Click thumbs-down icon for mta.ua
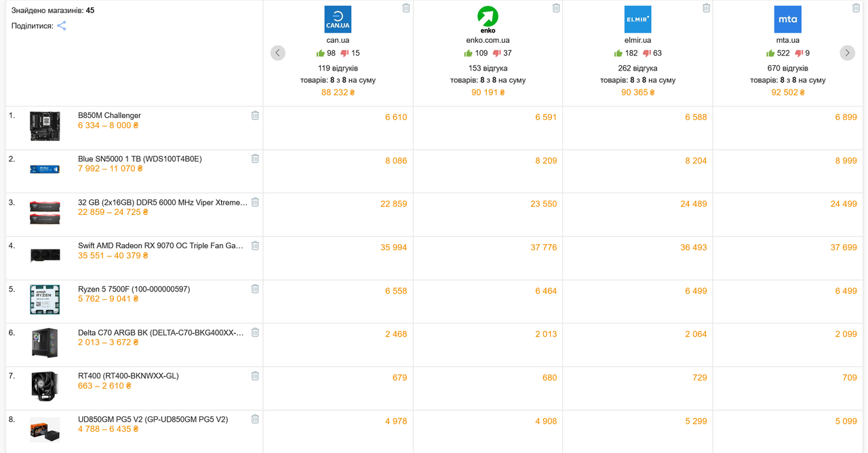The image size is (868, 453). [x=799, y=54]
